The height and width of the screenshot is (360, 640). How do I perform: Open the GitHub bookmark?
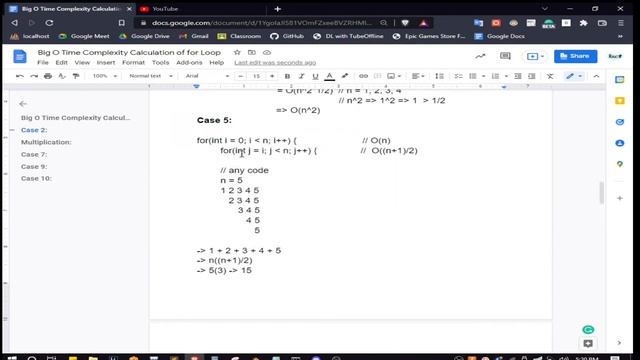pyautogui.click(x=287, y=36)
